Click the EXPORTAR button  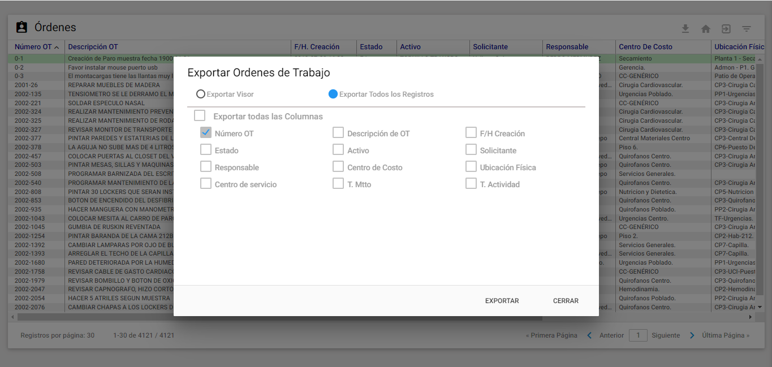tap(502, 300)
